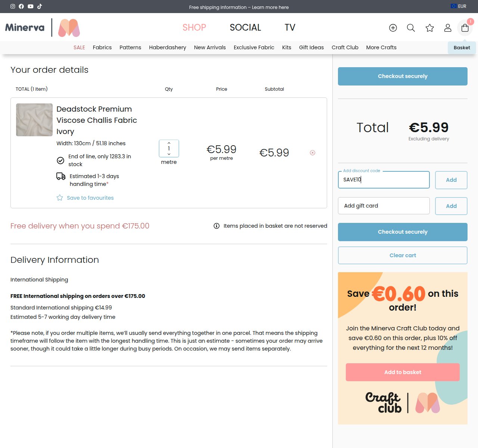478x448 pixels.
Task: Open Minerva's Instagram page
Action: coord(13,6)
